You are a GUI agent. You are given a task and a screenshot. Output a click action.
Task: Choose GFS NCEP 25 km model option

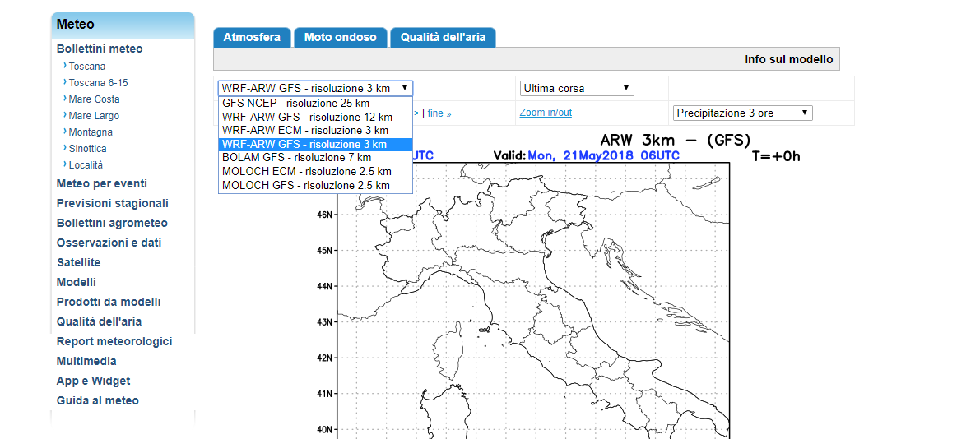tap(295, 104)
